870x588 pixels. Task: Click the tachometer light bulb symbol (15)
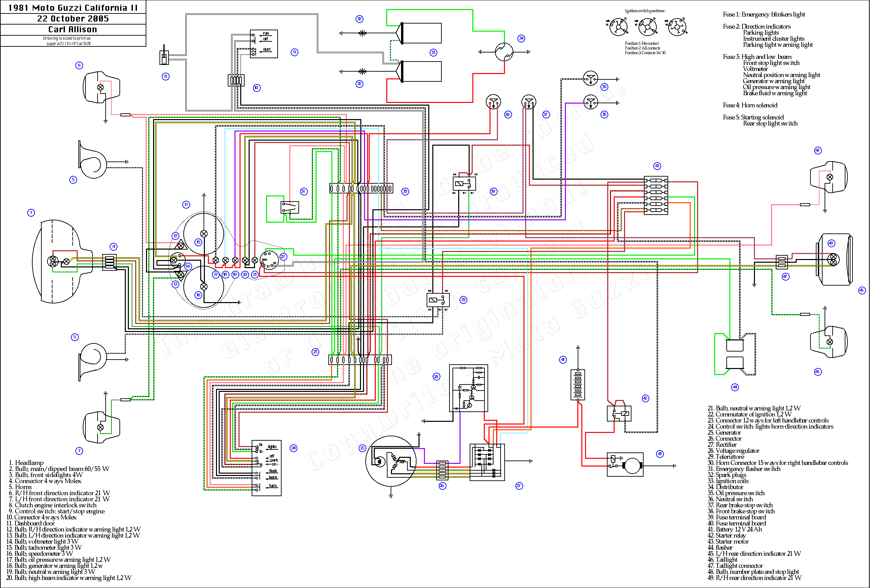(204, 233)
